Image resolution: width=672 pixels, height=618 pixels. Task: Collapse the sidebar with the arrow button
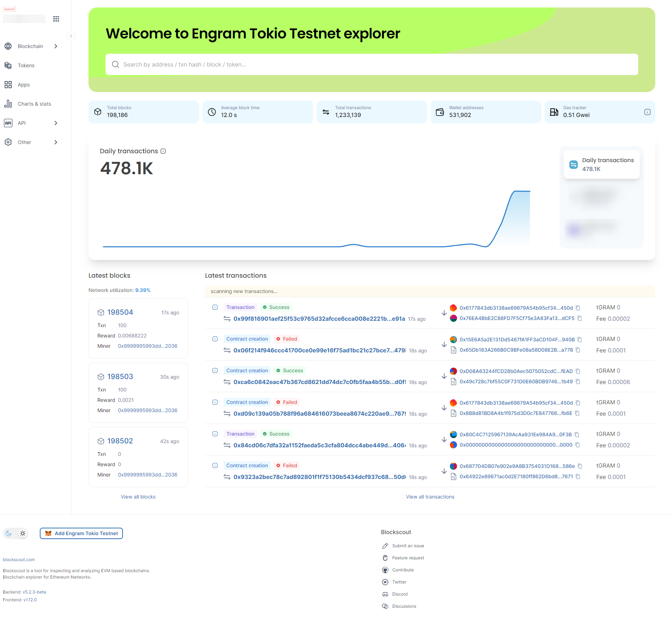71,36
